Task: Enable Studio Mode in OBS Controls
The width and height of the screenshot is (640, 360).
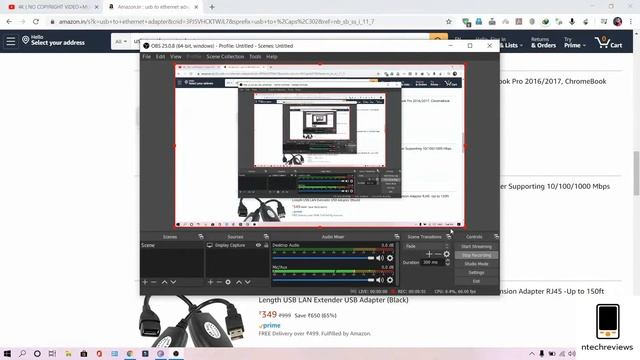Action: pos(476,264)
